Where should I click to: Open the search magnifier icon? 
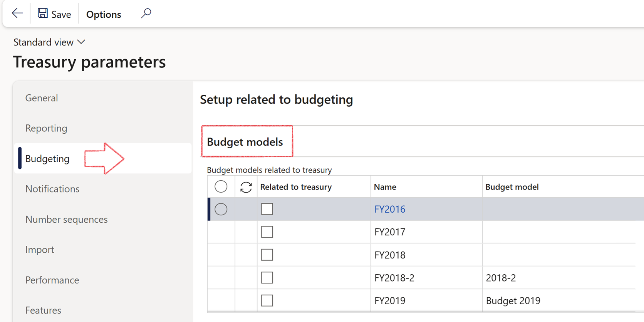tap(146, 13)
